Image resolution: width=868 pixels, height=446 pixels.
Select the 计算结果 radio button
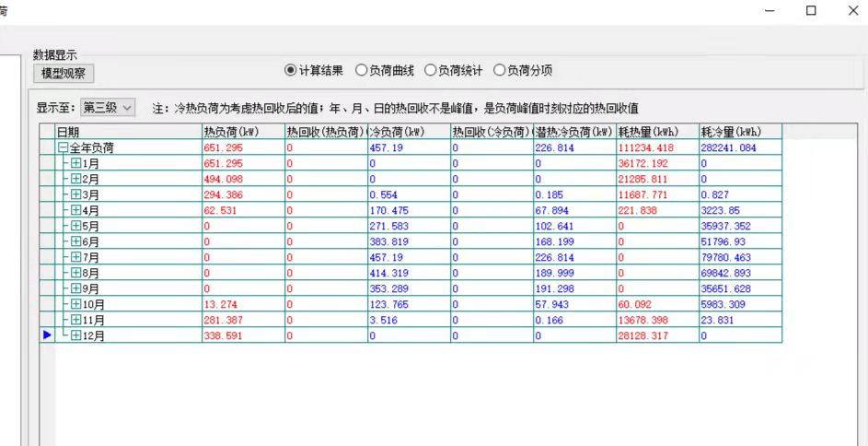tap(291, 70)
